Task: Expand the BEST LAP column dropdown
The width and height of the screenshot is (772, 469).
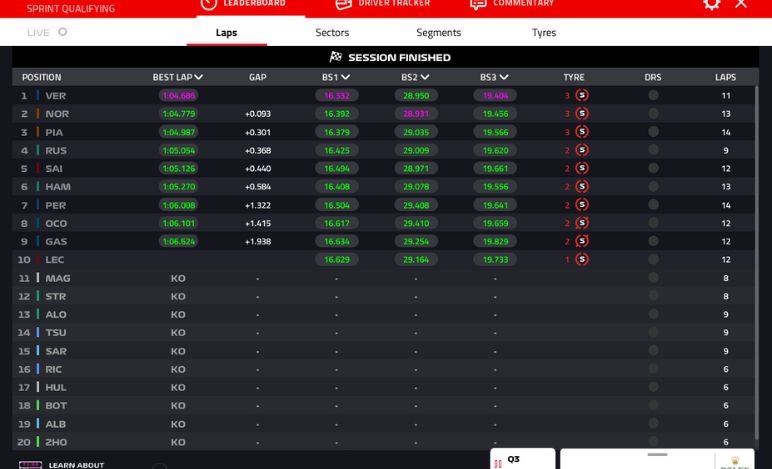Action: tap(199, 77)
